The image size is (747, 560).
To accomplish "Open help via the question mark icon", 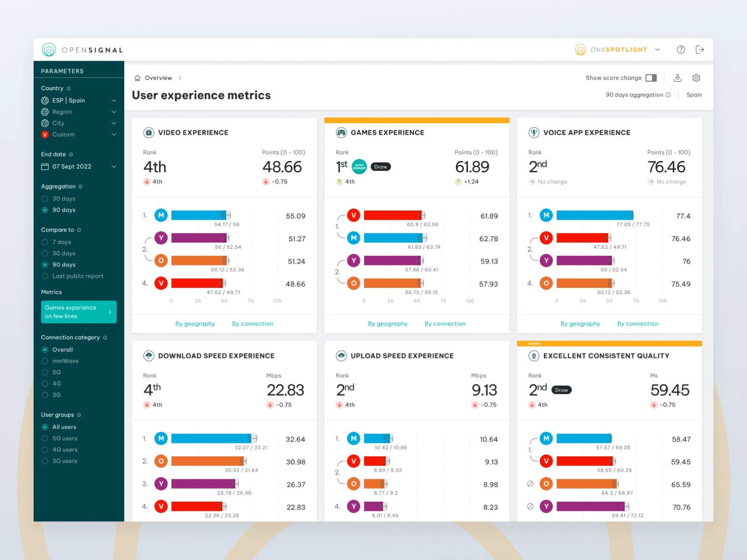I will click(x=681, y=49).
